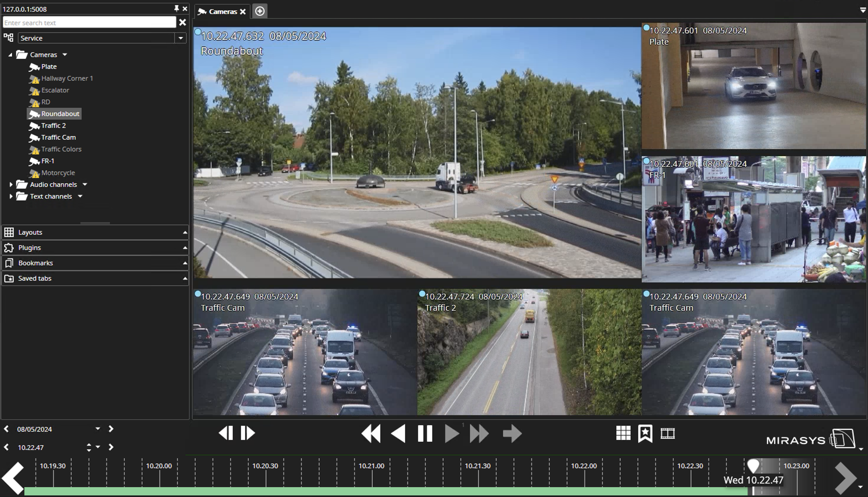
Task: Open the Service dropdown
Action: 181,38
